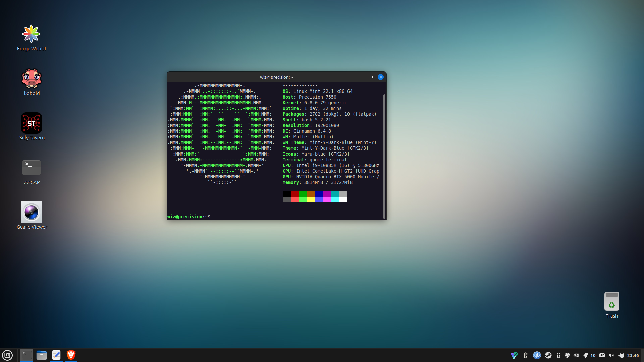Screen dimensions: 644x362
Task: Open the Bluetooth tray applet
Action: [558, 355]
